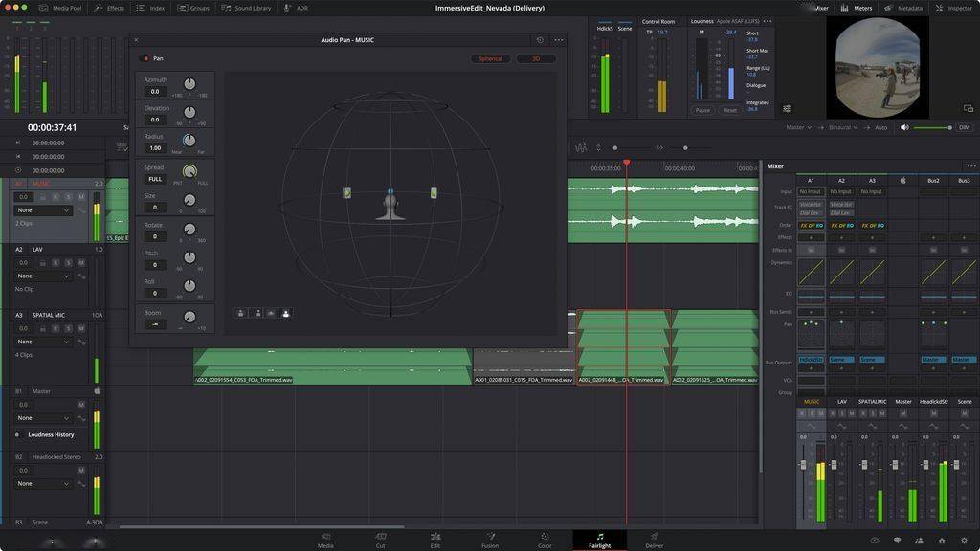
Task: Select the first panner view icon
Action: (240, 313)
